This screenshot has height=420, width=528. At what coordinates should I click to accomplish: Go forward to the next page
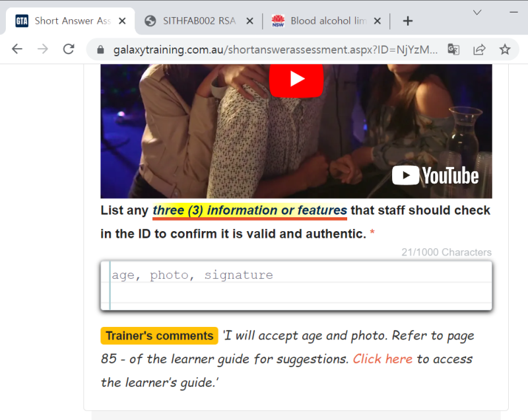42,49
